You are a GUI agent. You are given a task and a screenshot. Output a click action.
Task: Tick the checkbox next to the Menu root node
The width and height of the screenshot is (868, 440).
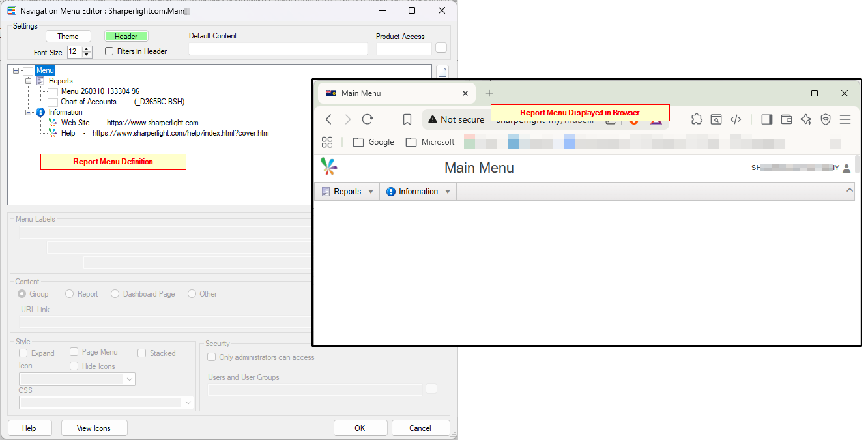(28, 70)
